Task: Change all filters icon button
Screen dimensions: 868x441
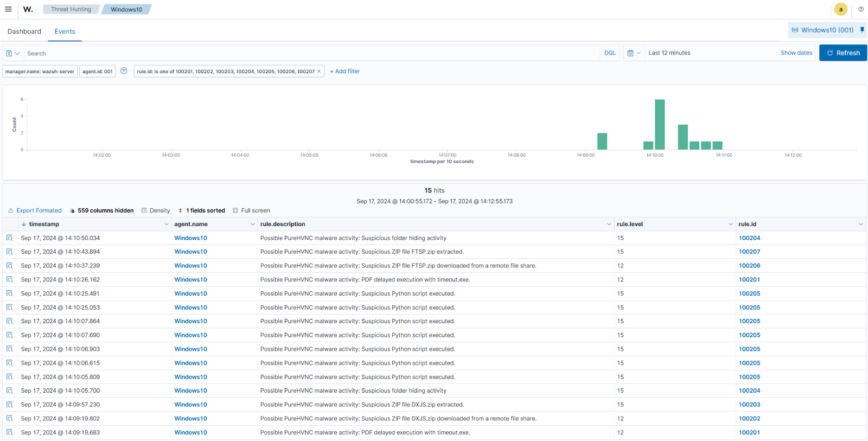Action: point(124,71)
